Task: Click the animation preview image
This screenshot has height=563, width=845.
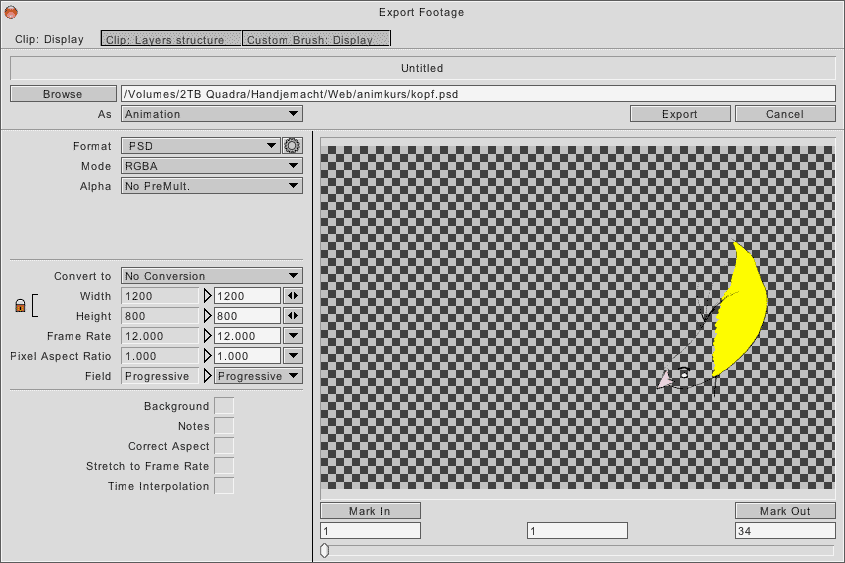Action: [577, 318]
